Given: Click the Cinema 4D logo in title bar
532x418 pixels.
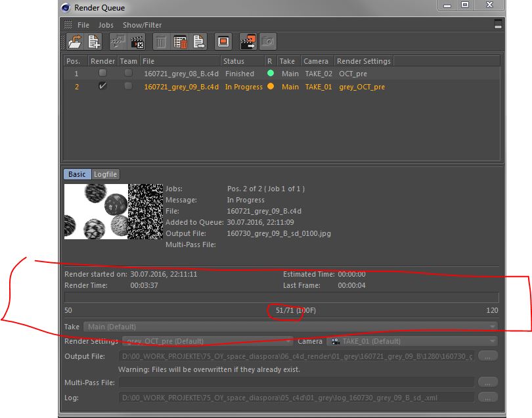Looking at the screenshot, I should [66, 7].
